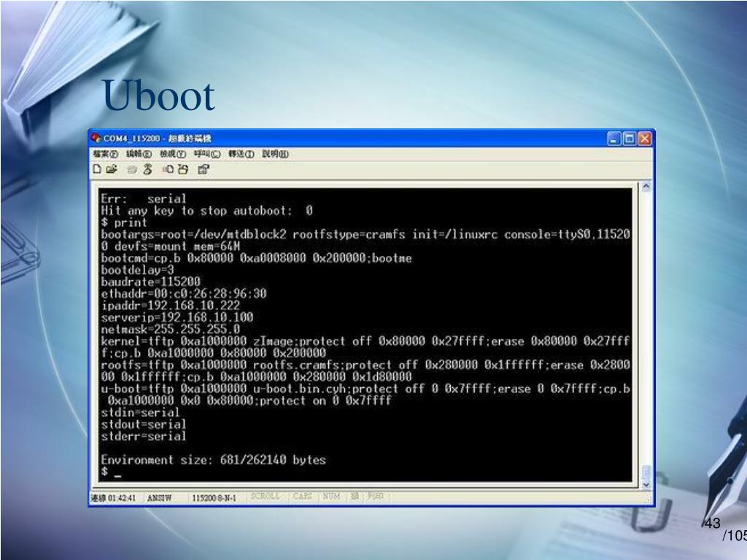Click the 'bootargs=root=/dev/mtdblock2' line
Screen dimensions: 747x560
(x=365, y=240)
